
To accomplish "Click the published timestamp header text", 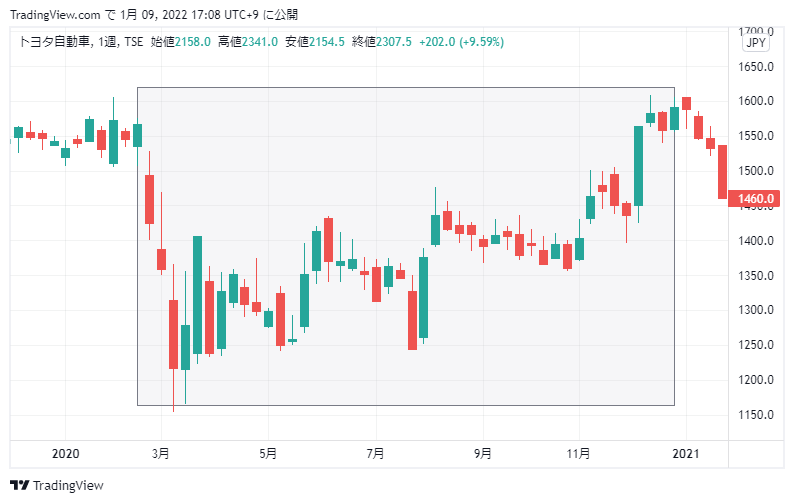I will (x=154, y=15).
